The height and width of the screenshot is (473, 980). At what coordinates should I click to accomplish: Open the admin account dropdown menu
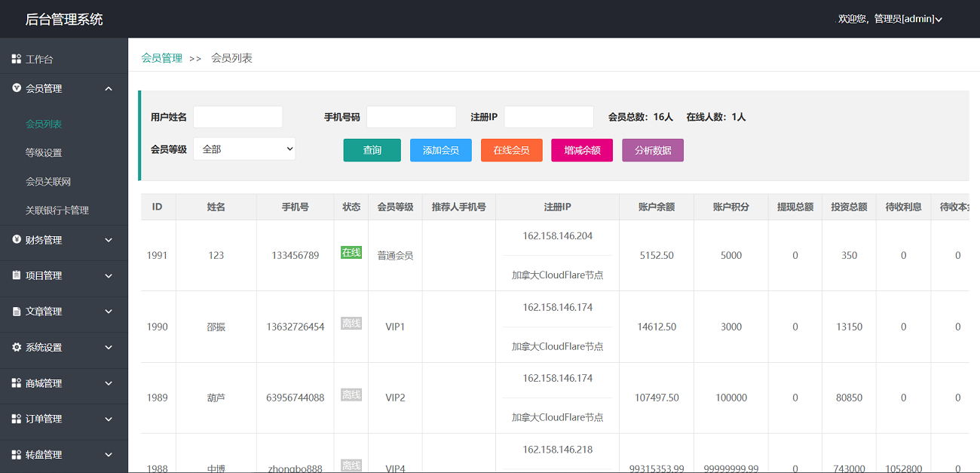click(890, 19)
